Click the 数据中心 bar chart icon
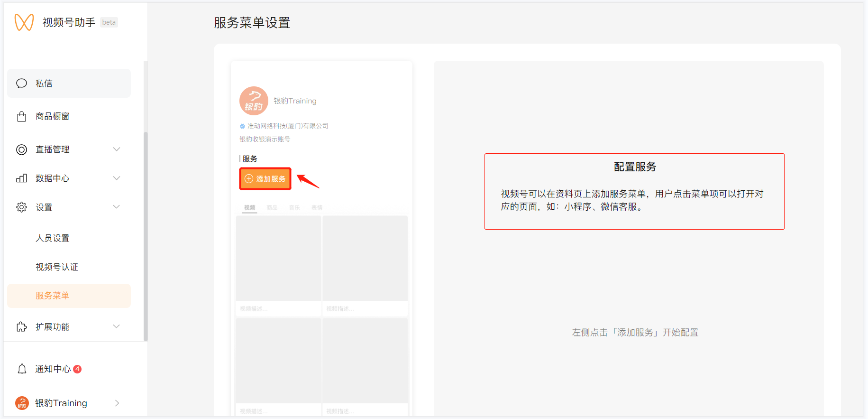 coord(22,178)
